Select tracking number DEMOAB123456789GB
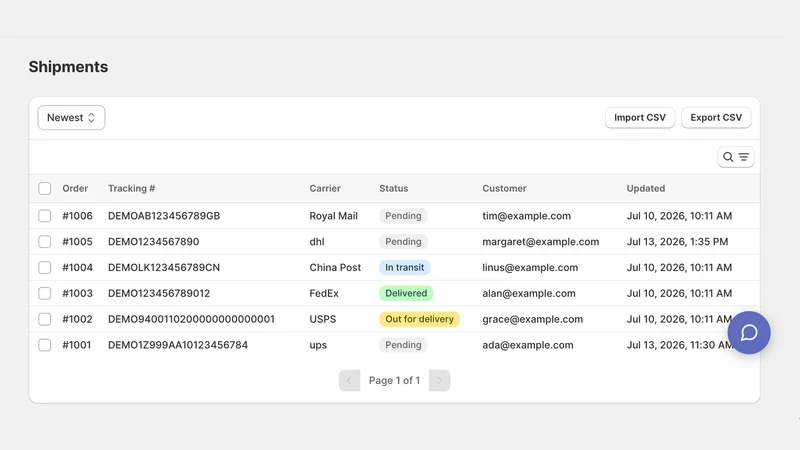Screen dimensions: 800x450 tap(164, 216)
